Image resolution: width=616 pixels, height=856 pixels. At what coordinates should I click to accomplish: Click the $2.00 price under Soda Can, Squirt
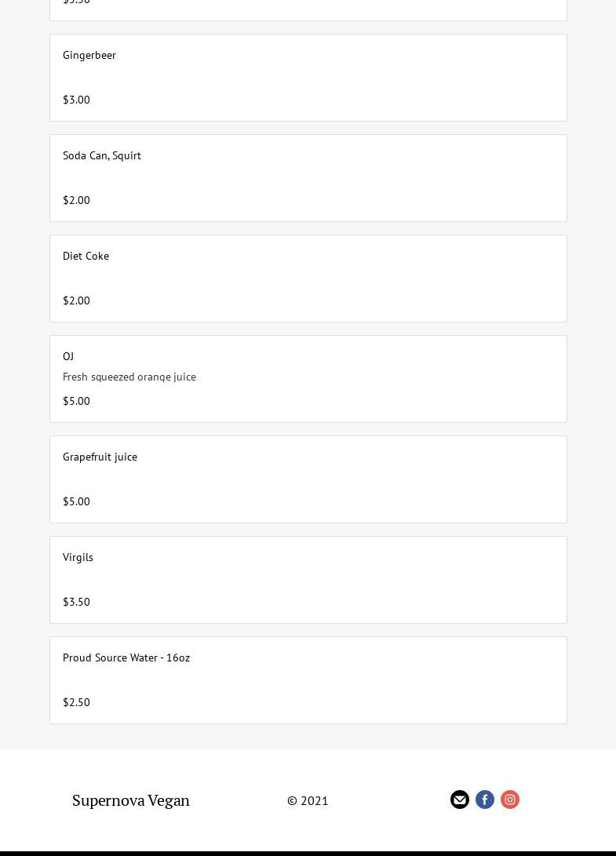tap(76, 200)
